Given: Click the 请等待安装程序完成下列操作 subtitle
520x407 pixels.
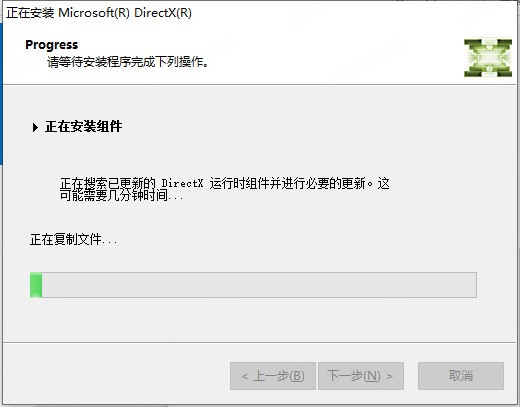Looking at the screenshot, I should pyautogui.click(x=128, y=62).
